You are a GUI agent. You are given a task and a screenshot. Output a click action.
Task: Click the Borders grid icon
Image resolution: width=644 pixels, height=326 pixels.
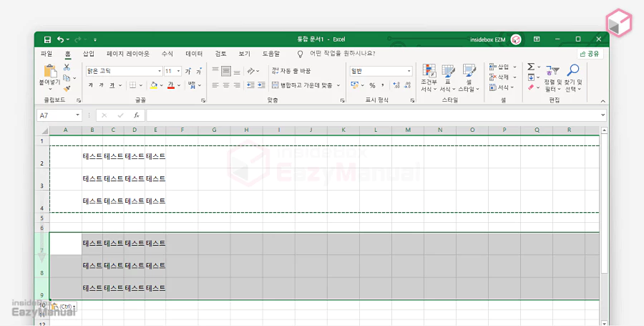pos(132,85)
